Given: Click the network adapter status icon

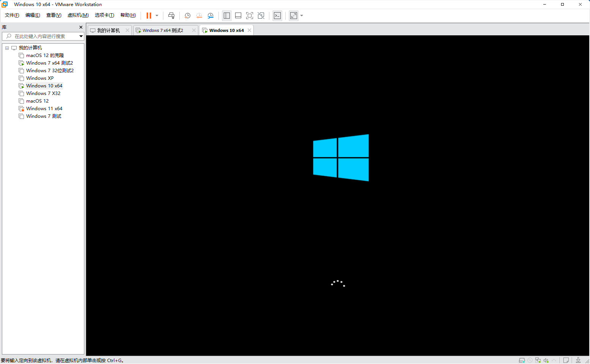Looking at the screenshot, I should (x=538, y=360).
